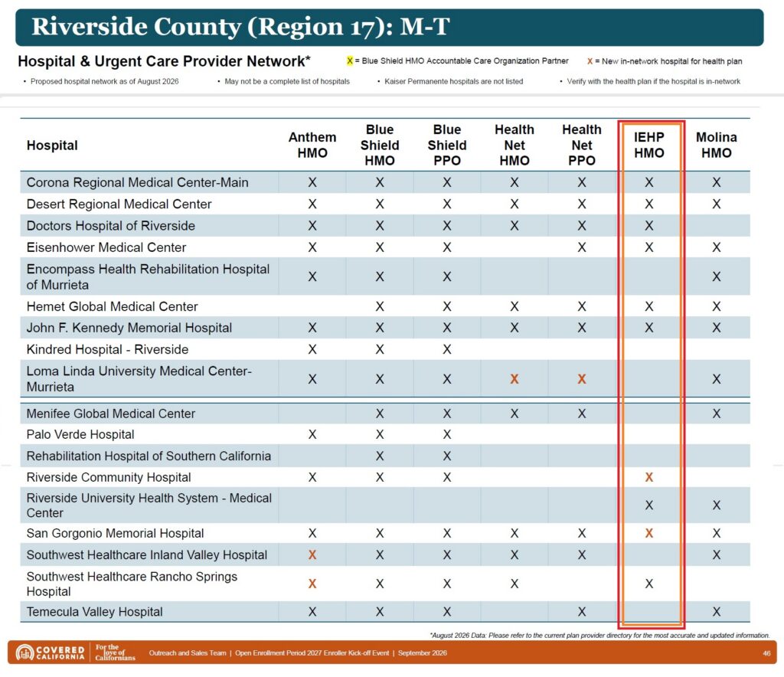Viewport: 784px width, 677px height.
Task: Click the 'Health Net HMO' column header
Action: 514,145
